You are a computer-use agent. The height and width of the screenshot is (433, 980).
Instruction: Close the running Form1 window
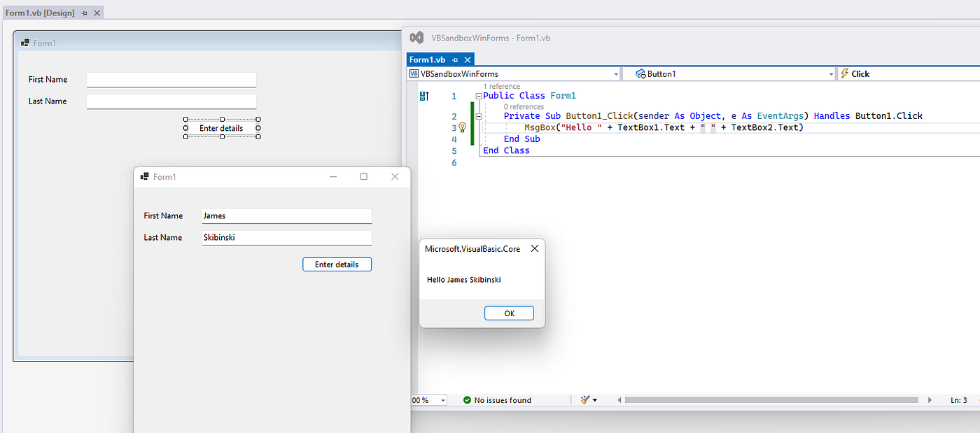click(395, 177)
